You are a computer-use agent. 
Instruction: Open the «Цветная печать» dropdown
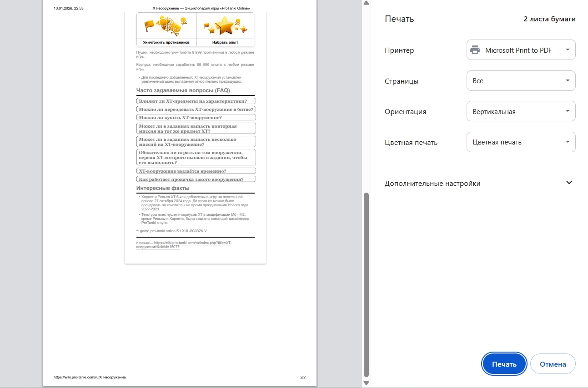tap(521, 142)
